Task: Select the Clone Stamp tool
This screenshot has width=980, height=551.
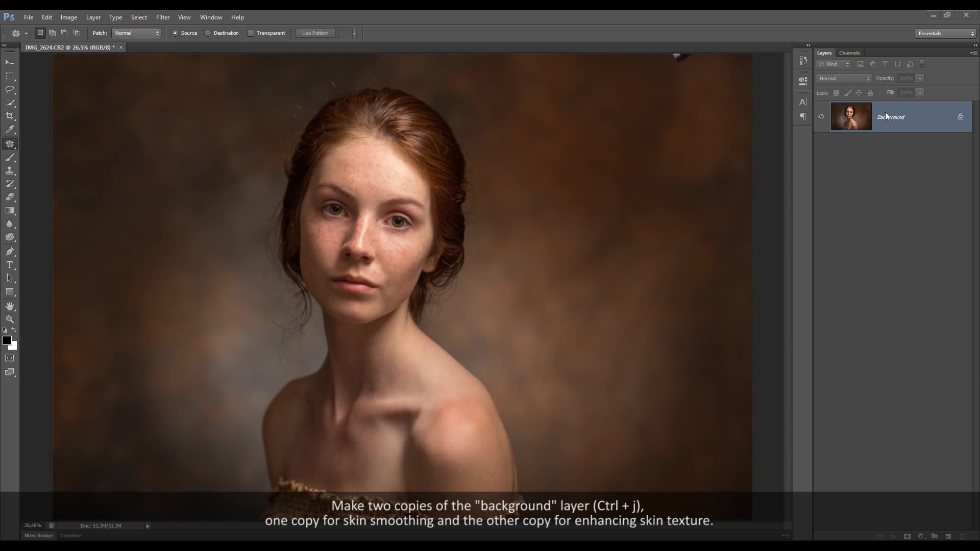Action: click(9, 171)
